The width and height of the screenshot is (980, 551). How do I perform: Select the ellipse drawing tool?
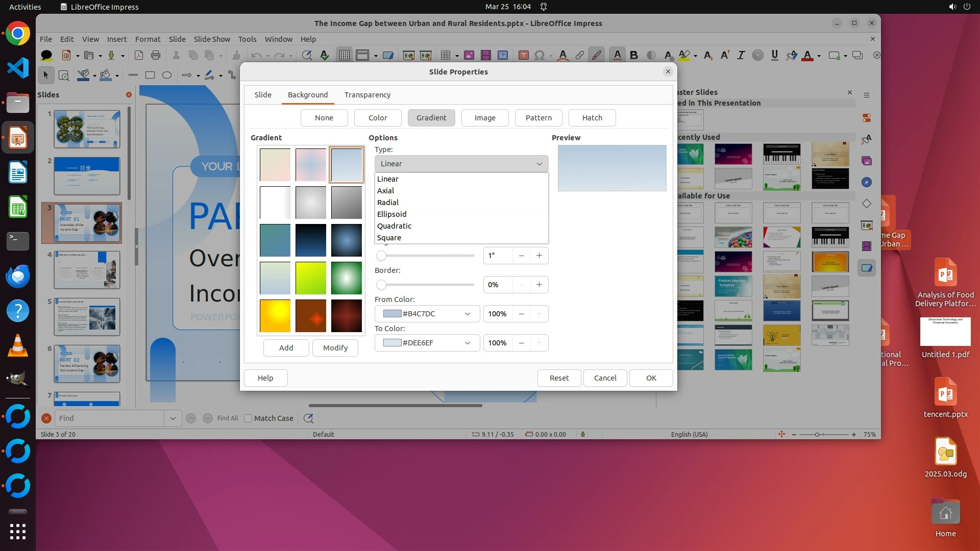(x=166, y=75)
